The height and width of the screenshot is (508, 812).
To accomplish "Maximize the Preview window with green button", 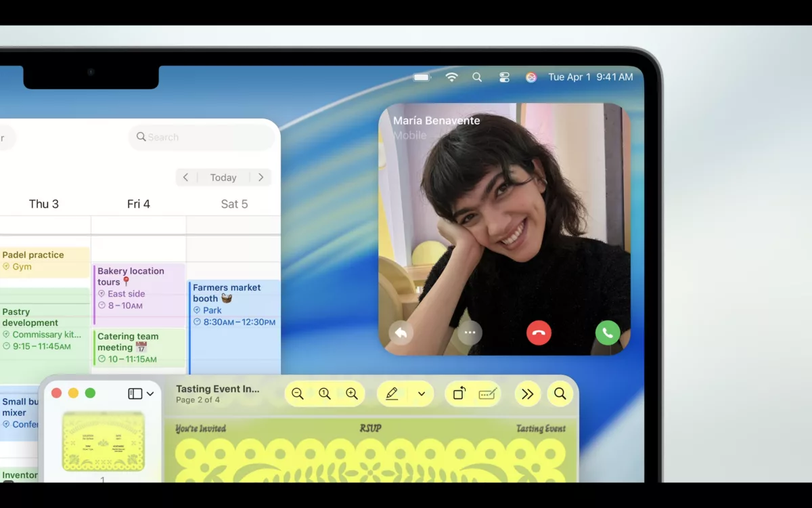I will (x=90, y=394).
